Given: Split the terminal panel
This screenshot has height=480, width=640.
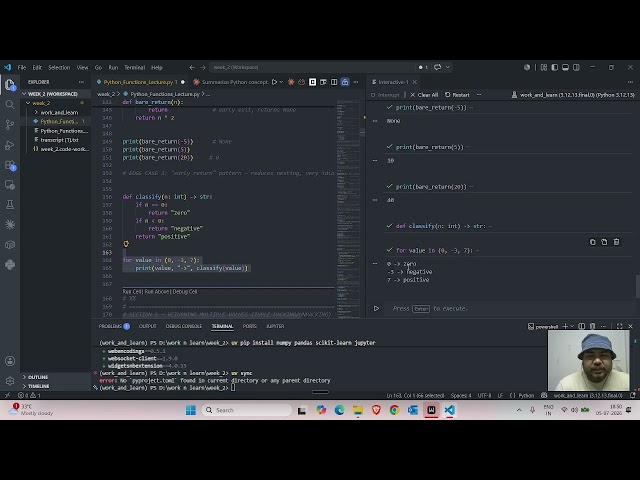Looking at the screenshot, I should [x=582, y=326].
